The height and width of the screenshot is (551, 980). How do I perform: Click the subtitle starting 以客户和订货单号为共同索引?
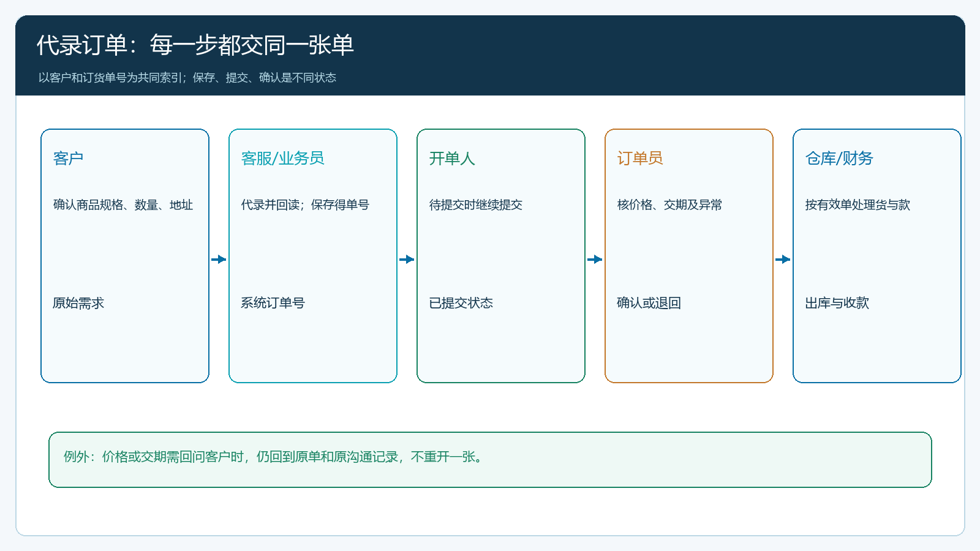tap(187, 78)
